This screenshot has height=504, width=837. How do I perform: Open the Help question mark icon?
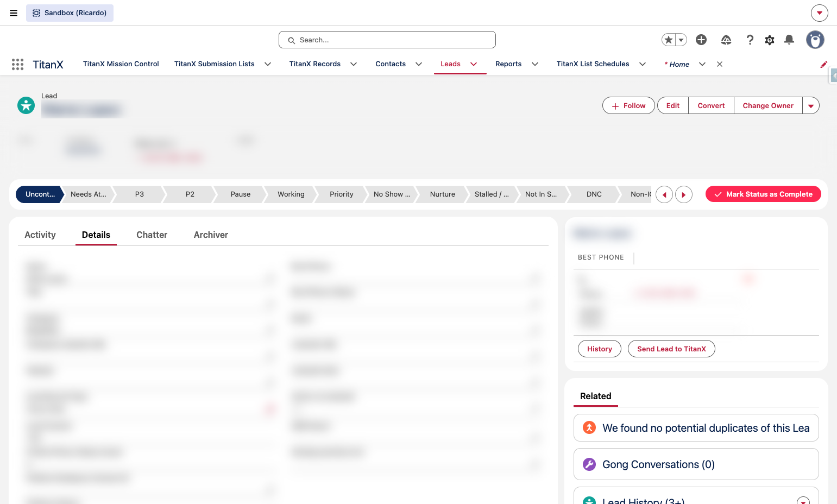pos(750,40)
